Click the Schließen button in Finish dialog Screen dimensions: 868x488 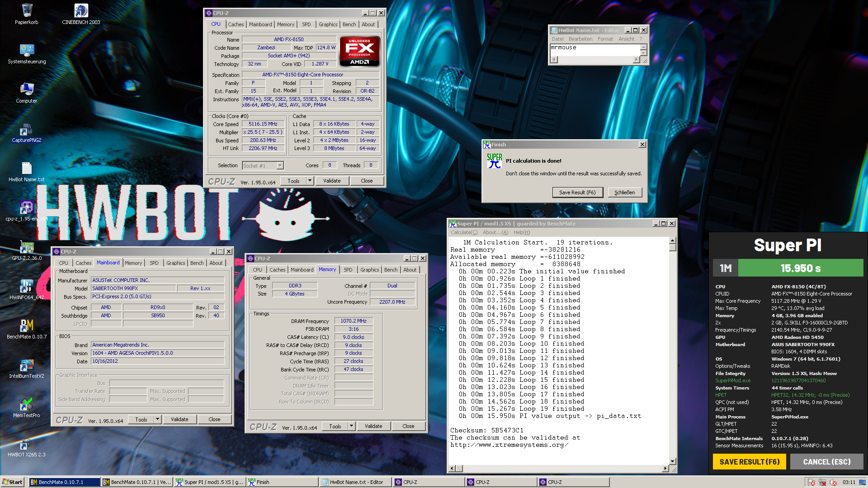pyautogui.click(x=625, y=192)
